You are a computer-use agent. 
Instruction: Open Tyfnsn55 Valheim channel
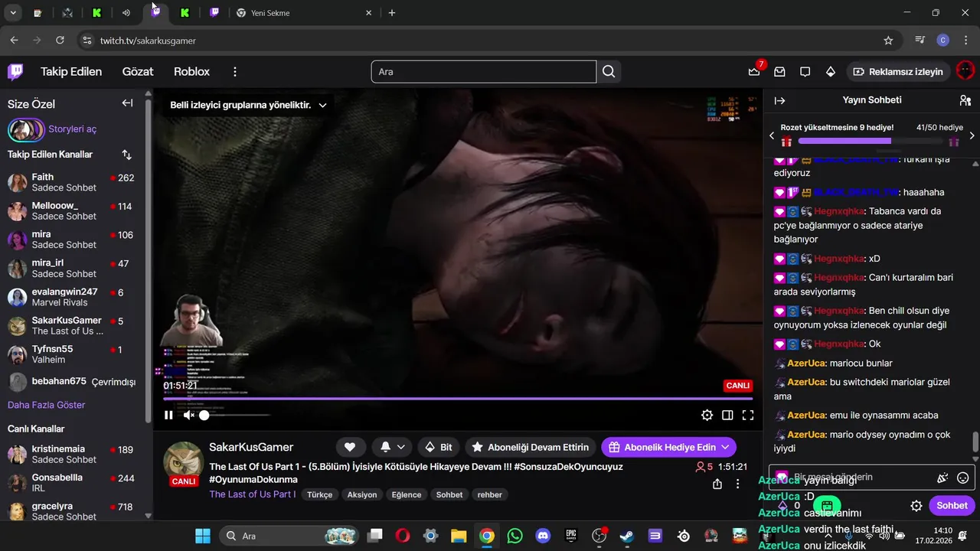coord(73,354)
